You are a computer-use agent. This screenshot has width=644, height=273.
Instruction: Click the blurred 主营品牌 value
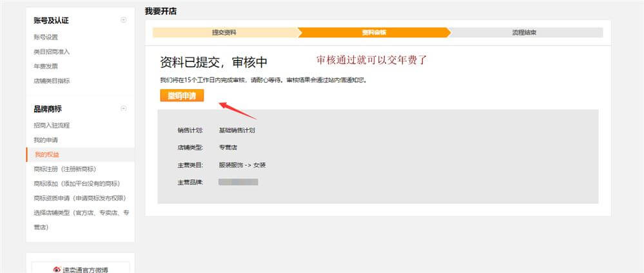(x=238, y=183)
